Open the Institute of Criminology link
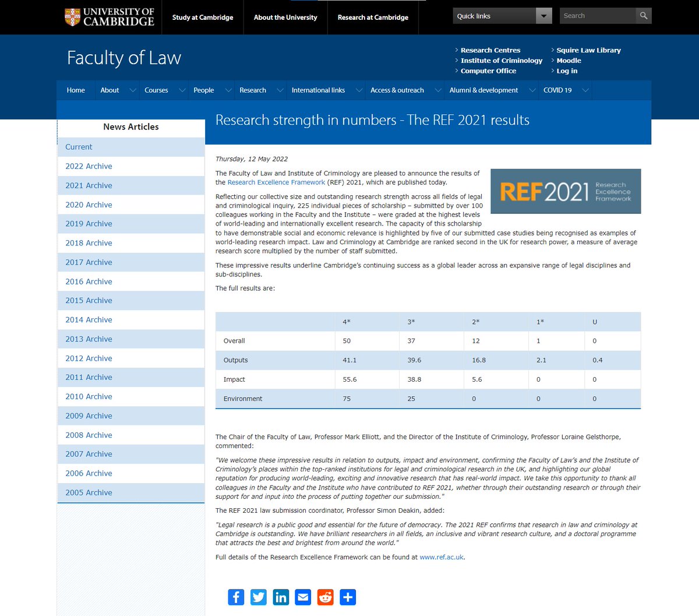 (x=502, y=61)
